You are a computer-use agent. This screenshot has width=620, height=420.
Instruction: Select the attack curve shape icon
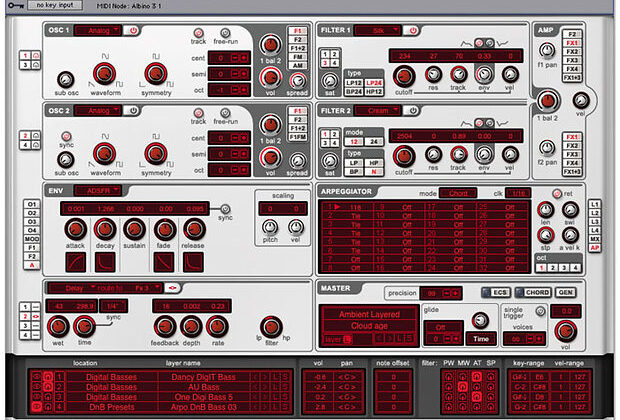75,262
